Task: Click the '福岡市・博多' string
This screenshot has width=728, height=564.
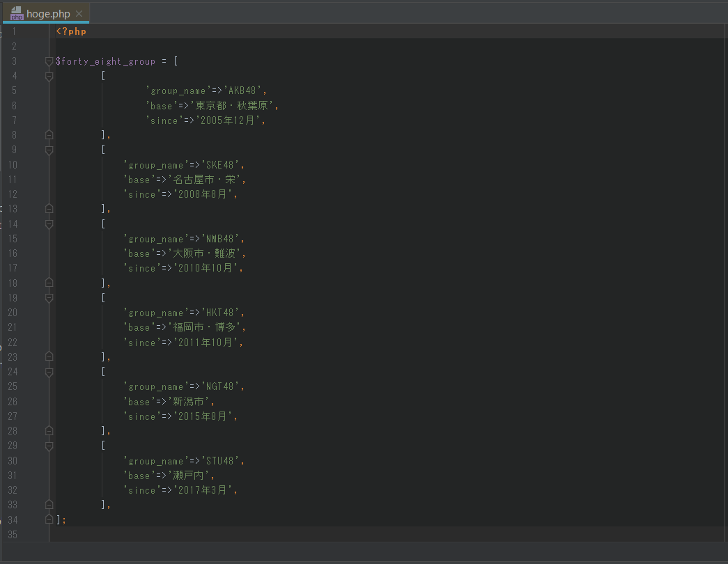Action: (204, 327)
